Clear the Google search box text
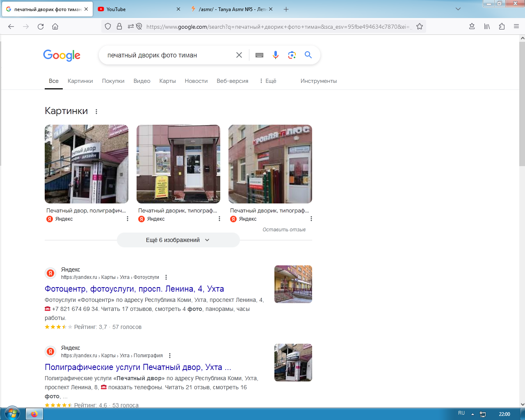The image size is (525, 420). point(239,55)
